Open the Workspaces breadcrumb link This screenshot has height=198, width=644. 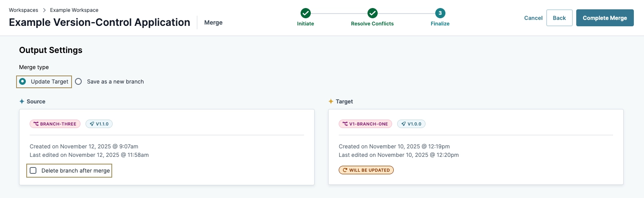tap(23, 10)
